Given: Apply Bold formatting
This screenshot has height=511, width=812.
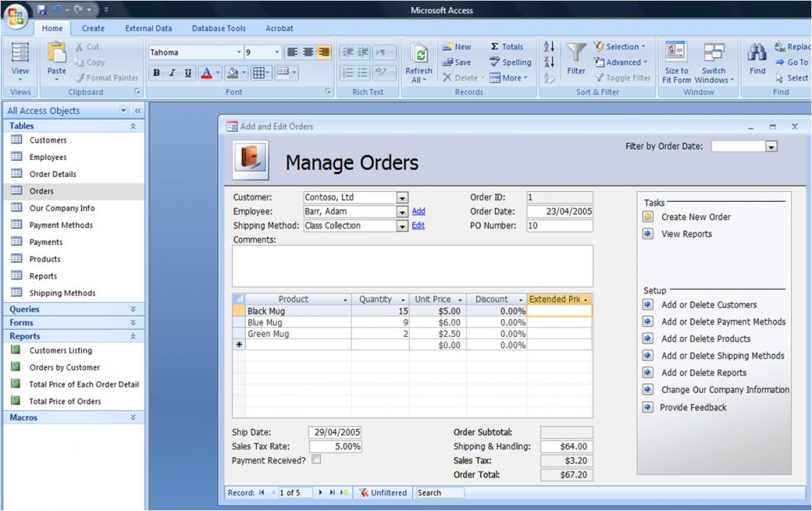Looking at the screenshot, I should coord(156,73).
